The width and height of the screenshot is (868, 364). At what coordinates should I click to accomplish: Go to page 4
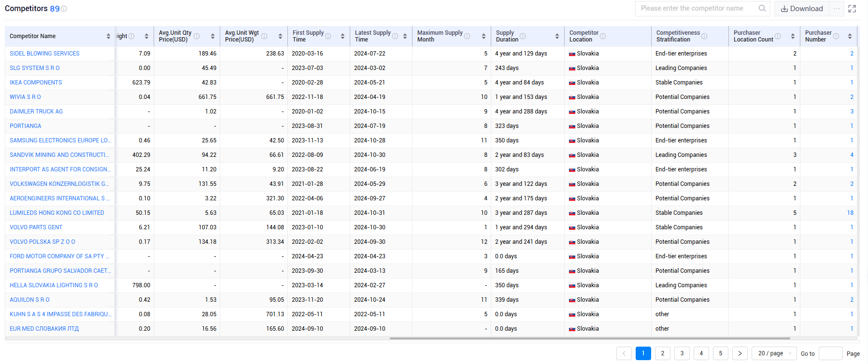(x=701, y=353)
